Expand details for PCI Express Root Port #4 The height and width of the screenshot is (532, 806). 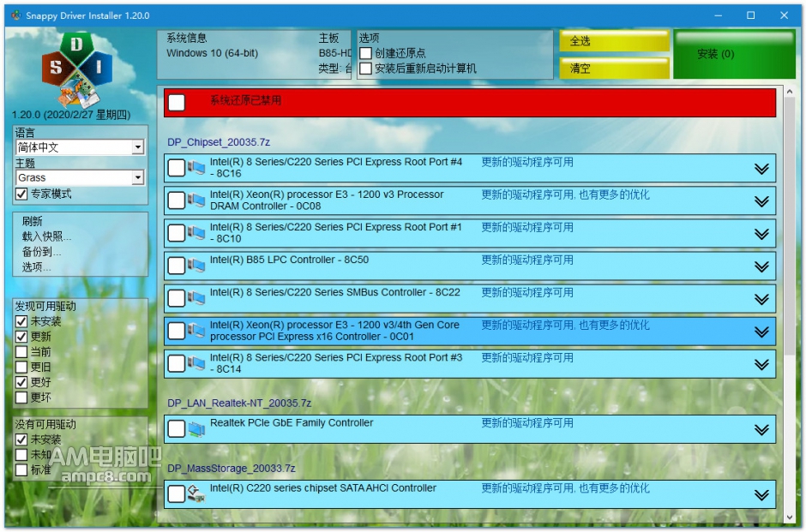[761, 169]
